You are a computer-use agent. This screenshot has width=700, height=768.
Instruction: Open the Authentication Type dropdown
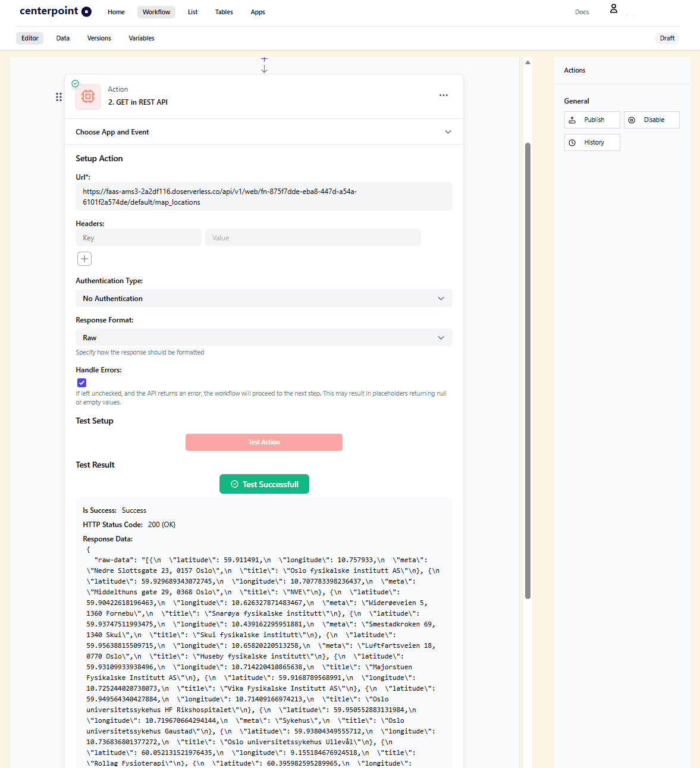264,298
